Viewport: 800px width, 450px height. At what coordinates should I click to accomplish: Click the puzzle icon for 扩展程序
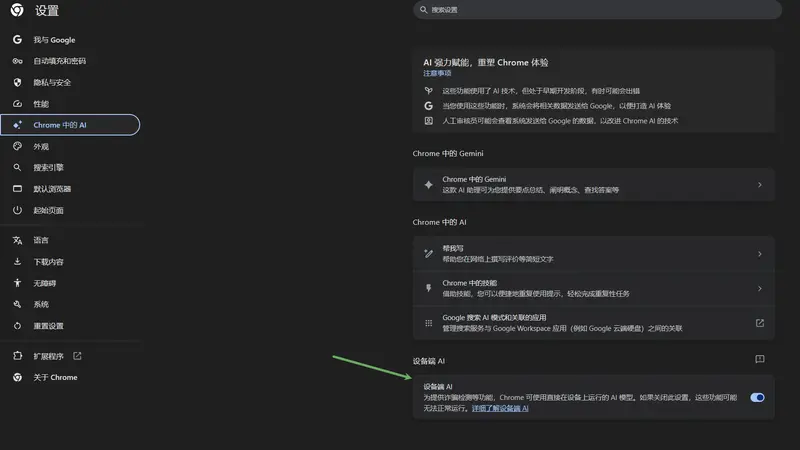(x=17, y=356)
